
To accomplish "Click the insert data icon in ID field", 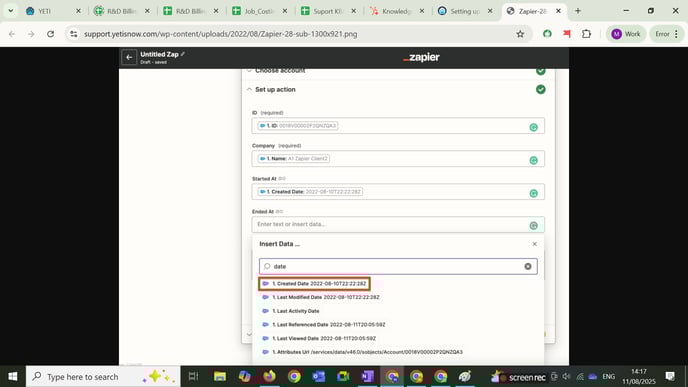I will tap(534, 127).
